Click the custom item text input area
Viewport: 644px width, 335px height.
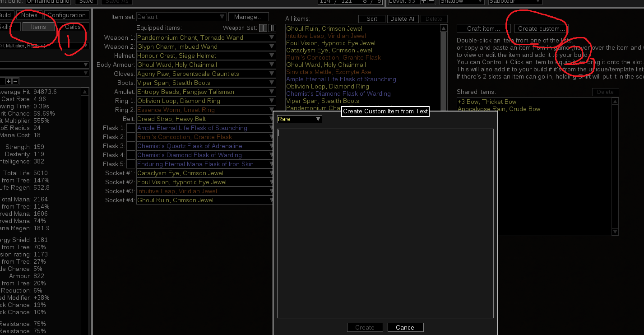point(385,223)
